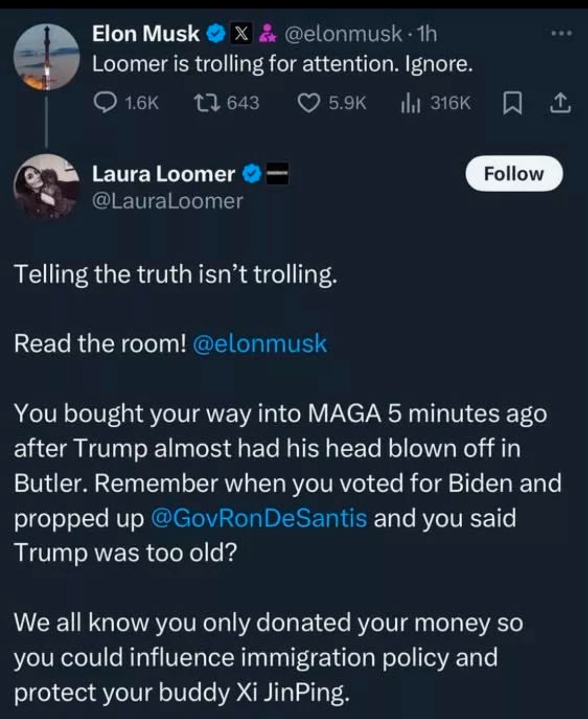Open Elon Musk's profile picture

tap(46, 57)
